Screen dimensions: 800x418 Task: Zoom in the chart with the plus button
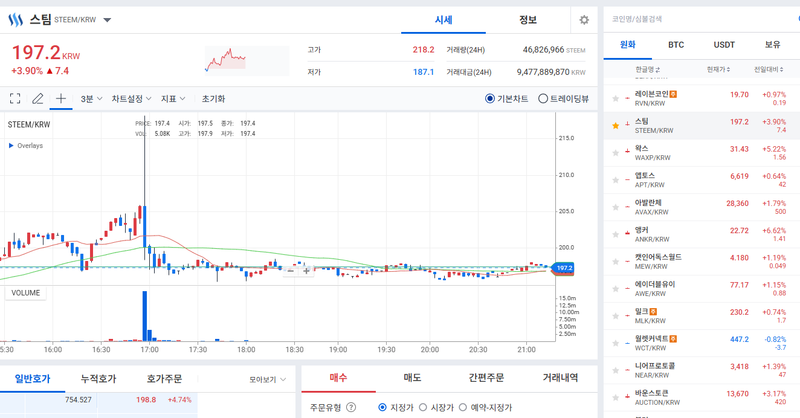coord(306,271)
